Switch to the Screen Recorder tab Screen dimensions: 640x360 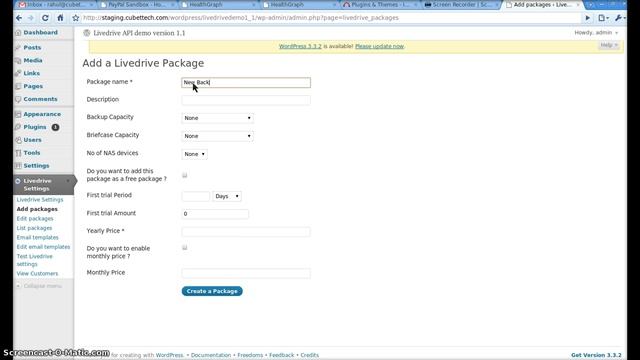pyautogui.click(x=462, y=5)
